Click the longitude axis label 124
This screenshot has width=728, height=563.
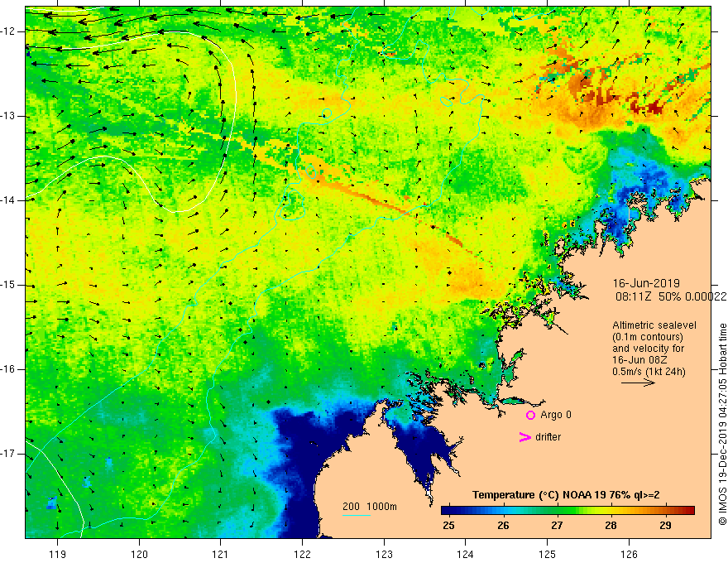coord(466,554)
